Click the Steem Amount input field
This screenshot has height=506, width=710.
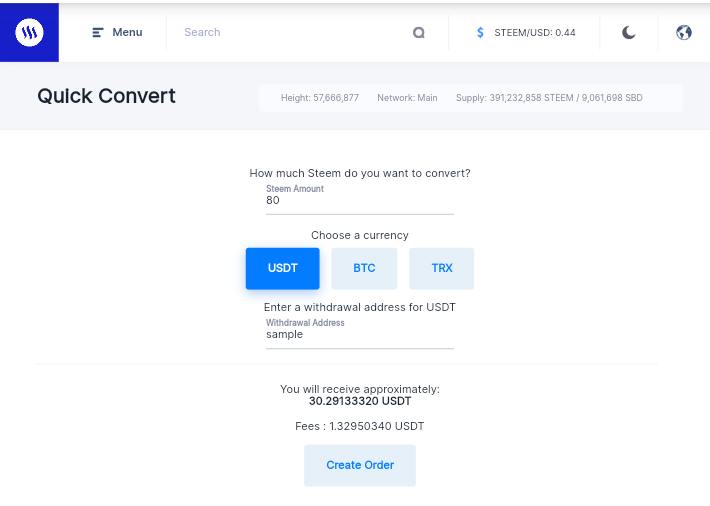pyautogui.click(x=360, y=200)
